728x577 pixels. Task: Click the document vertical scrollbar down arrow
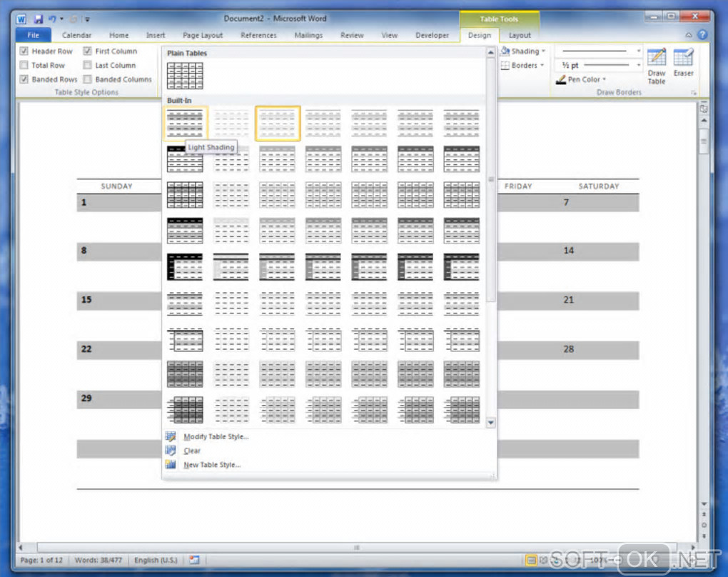pos(704,504)
